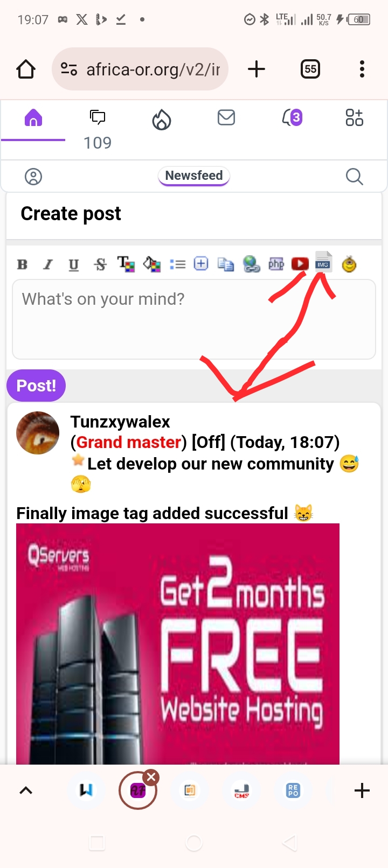The image size is (388, 868).
Task: Insert a YouTube video tag
Action: click(300, 264)
